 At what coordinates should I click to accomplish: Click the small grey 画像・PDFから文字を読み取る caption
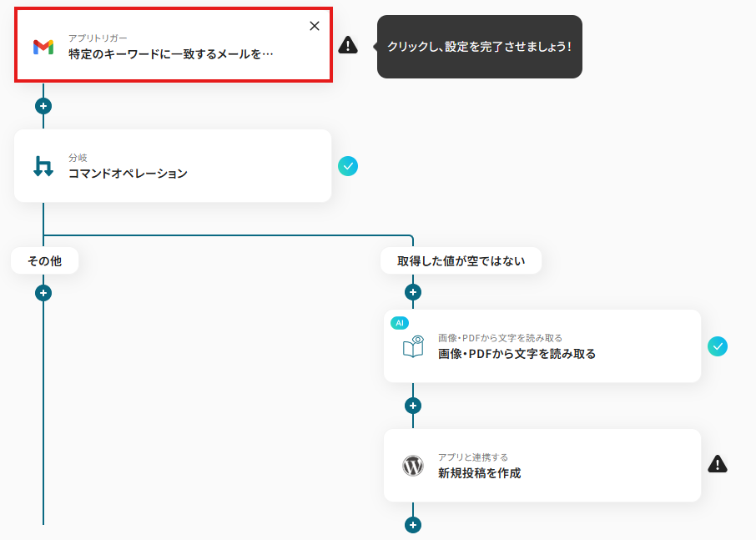(x=500, y=338)
